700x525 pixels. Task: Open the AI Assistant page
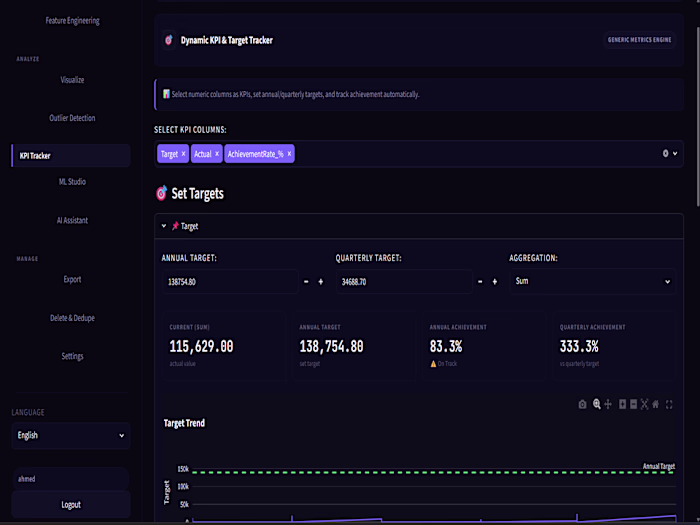(x=72, y=220)
